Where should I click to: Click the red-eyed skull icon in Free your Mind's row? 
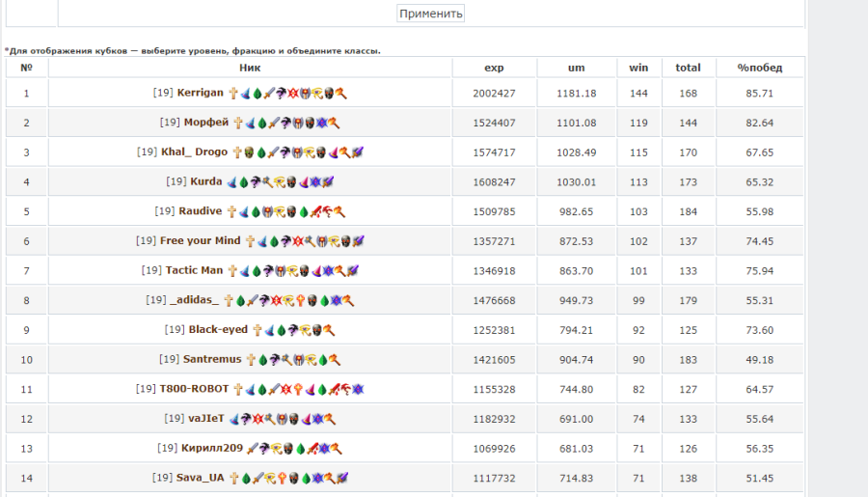pos(346,241)
